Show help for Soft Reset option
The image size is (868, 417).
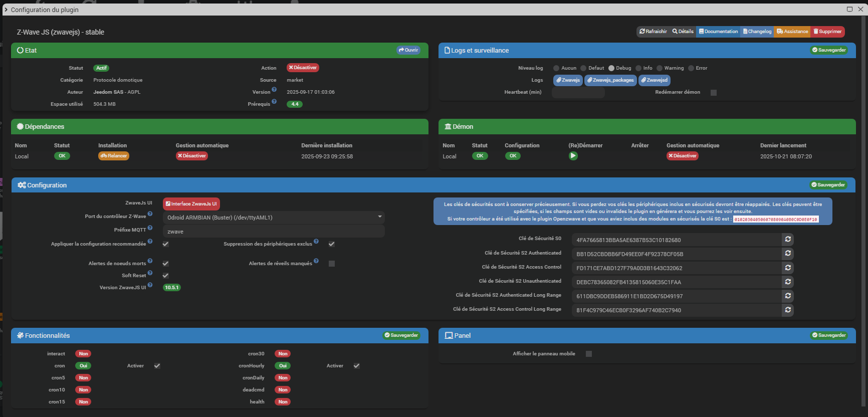(150, 273)
